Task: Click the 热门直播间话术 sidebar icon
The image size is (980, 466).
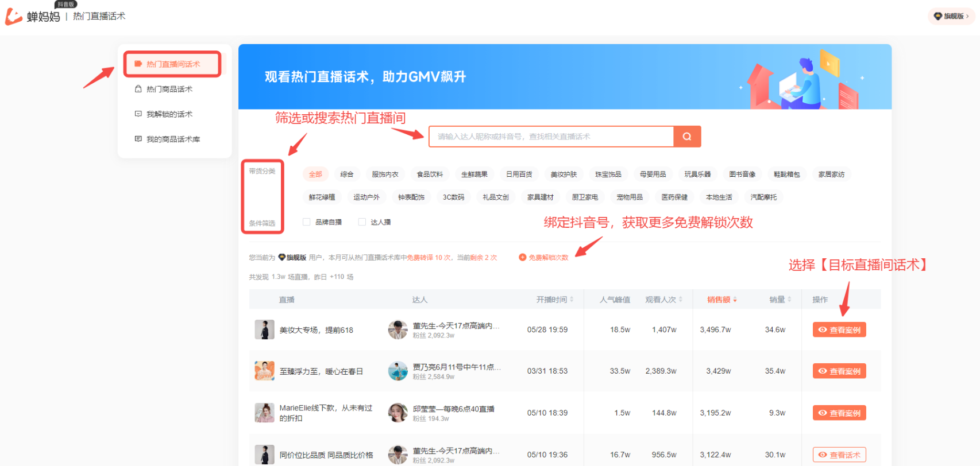Action: (x=138, y=64)
